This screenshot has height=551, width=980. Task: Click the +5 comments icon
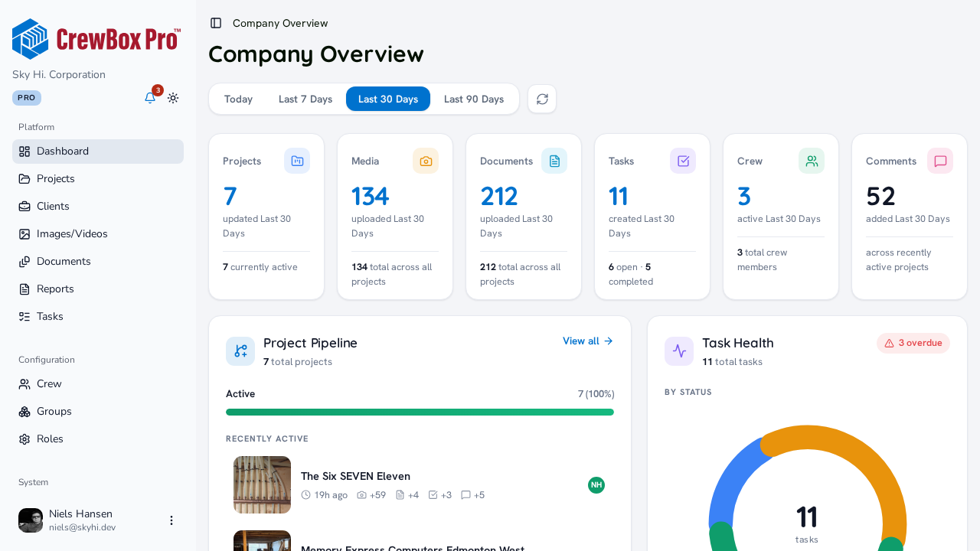coord(465,495)
